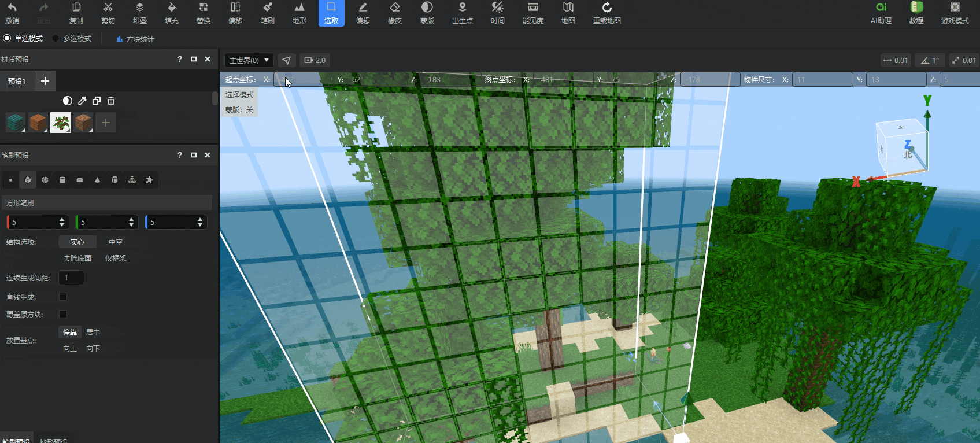
Task: Select the 堆叠 (stack) tool
Action: point(140,13)
